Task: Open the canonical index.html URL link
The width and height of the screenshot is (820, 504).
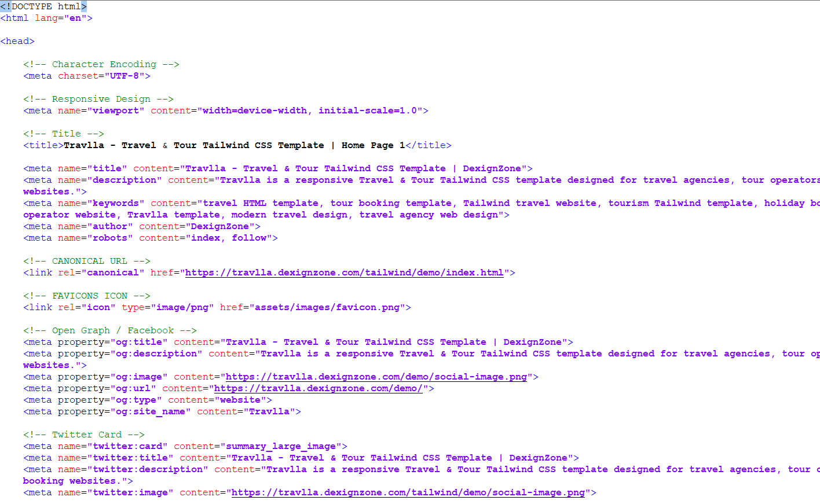Action: [344, 273]
